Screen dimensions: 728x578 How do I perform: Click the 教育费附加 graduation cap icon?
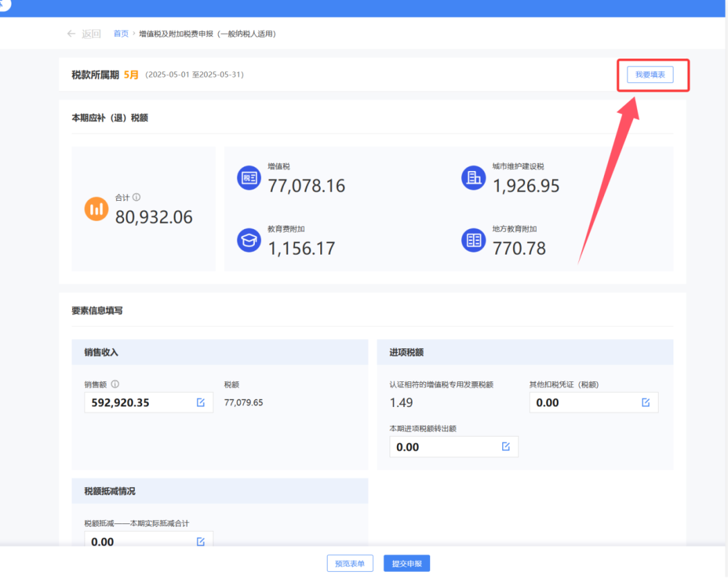[249, 240]
